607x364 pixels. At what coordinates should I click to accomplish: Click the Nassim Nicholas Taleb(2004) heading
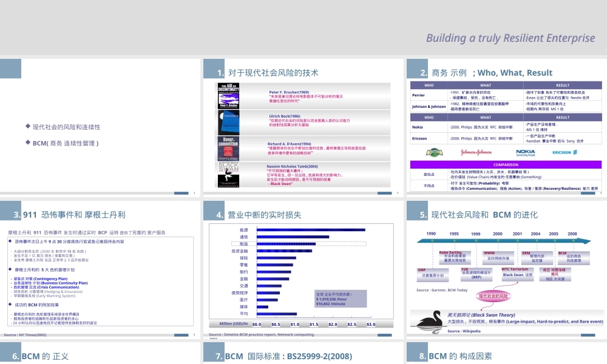292,166
